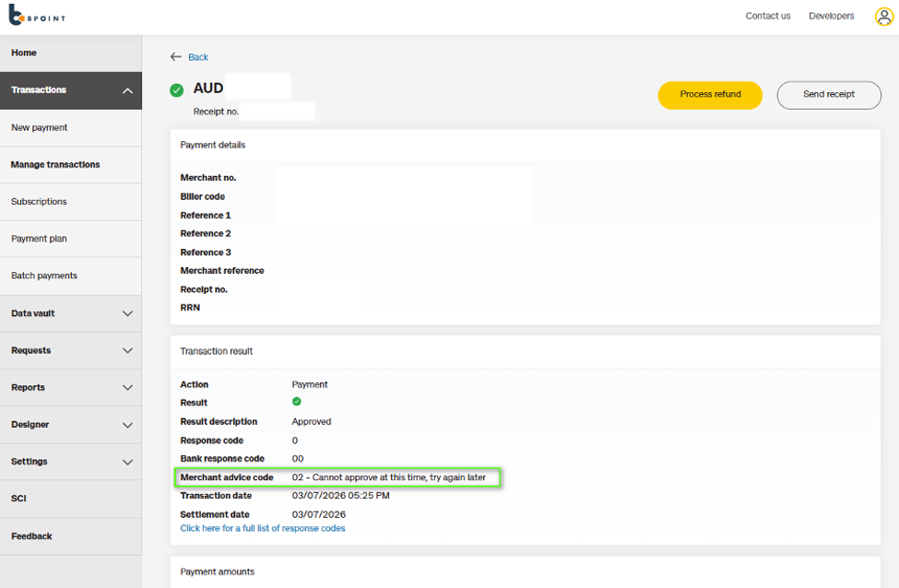Click the Merchant advice code label
The width and height of the screenshot is (899, 588).
coord(227,477)
